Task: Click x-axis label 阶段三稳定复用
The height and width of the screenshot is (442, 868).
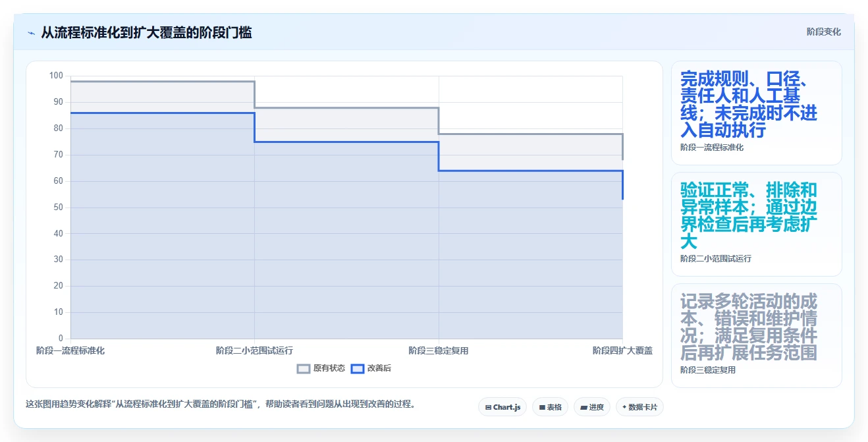Action: pos(439,350)
